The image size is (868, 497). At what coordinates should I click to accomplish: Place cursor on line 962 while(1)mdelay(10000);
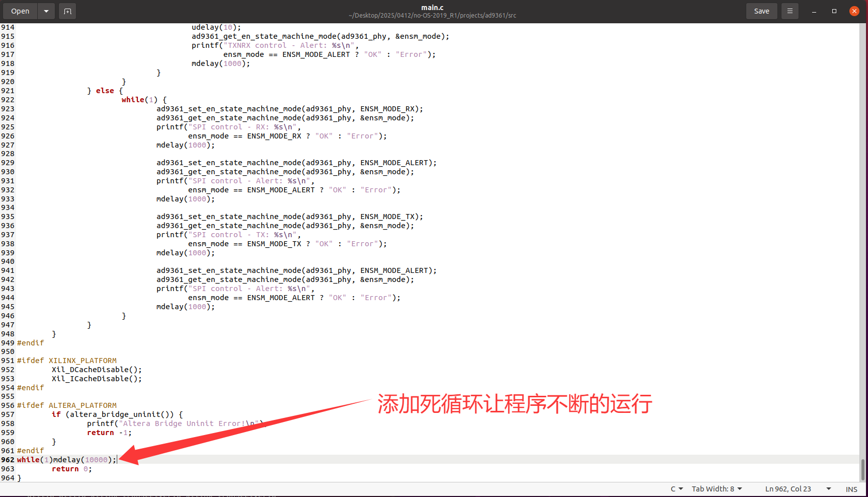point(66,460)
